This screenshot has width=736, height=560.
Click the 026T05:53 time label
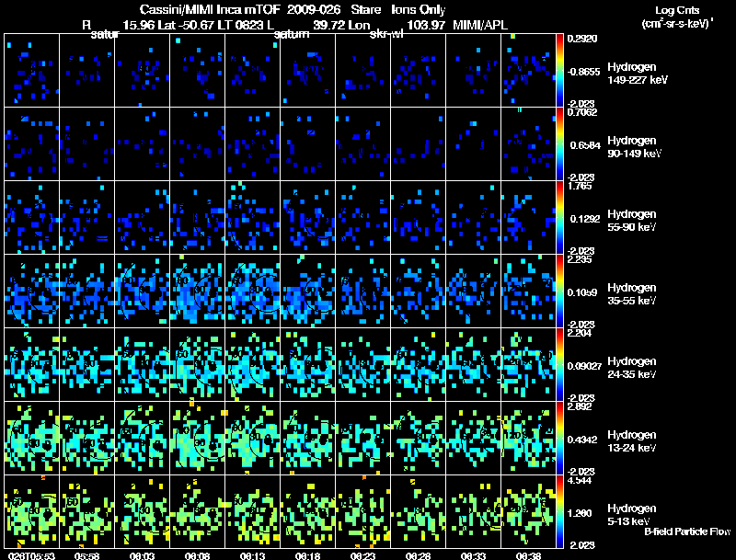(x=29, y=555)
